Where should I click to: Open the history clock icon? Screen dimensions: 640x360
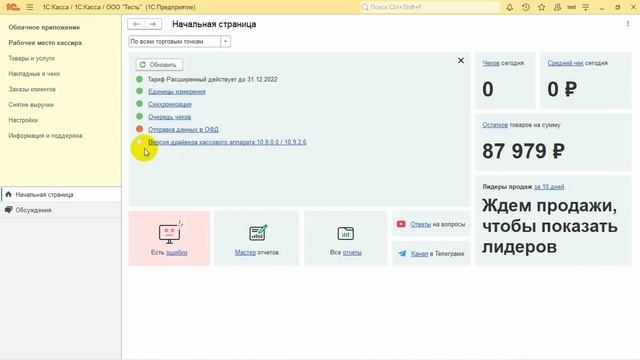pyautogui.click(x=526, y=7)
